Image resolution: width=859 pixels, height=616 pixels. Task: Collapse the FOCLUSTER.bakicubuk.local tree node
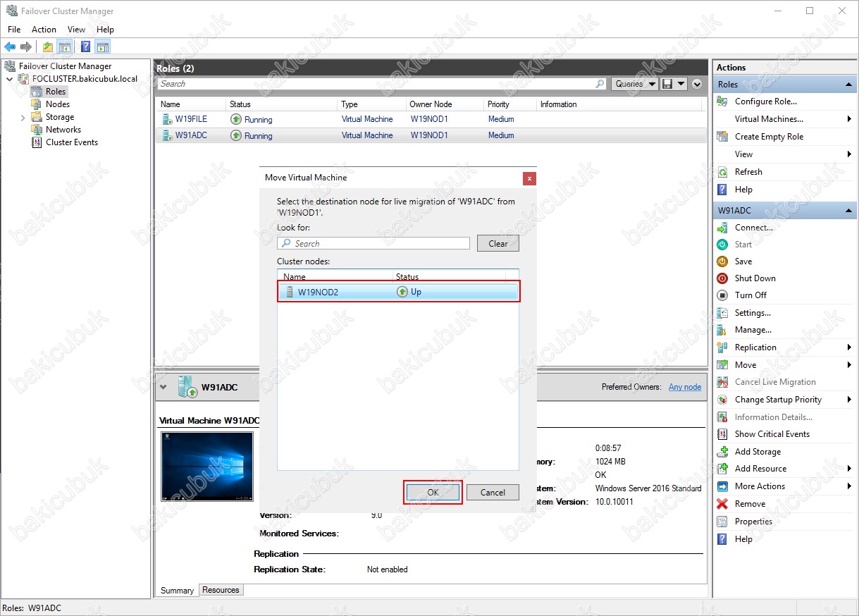[x=10, y=79]
